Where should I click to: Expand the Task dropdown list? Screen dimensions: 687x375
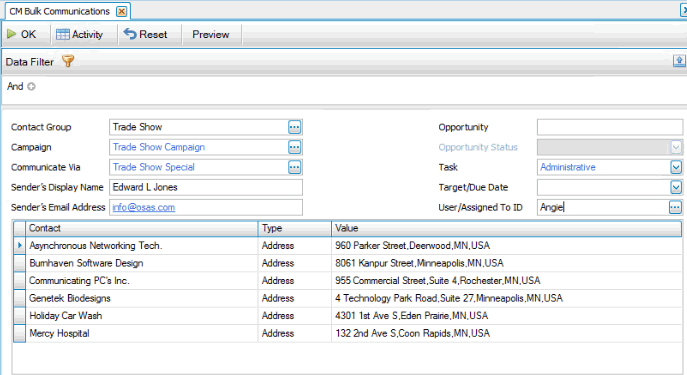pyautogui.click(x=676, y=167)
